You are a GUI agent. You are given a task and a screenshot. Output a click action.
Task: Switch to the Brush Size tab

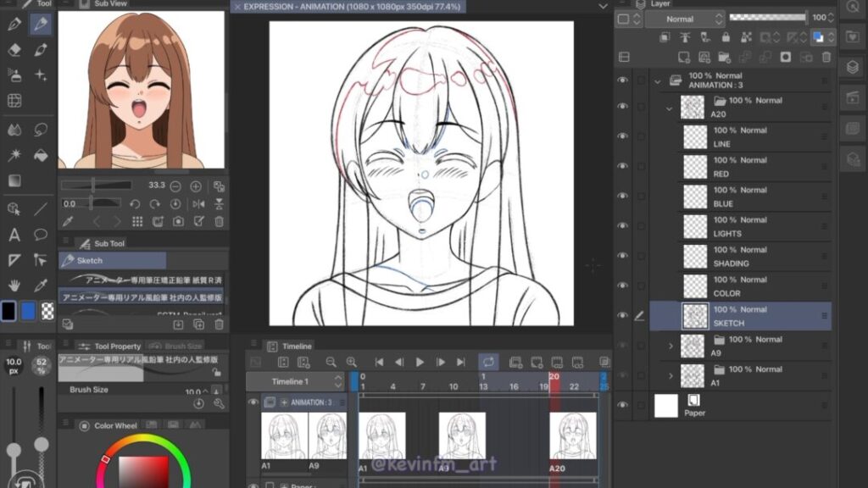(176, 347)
